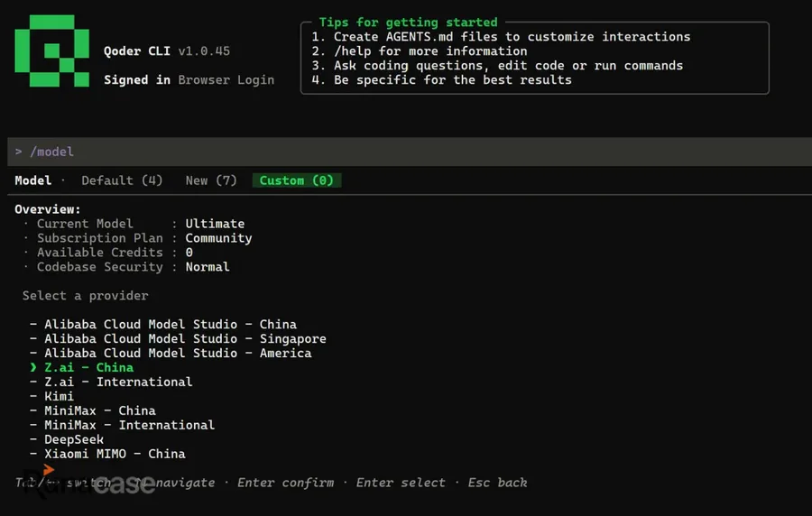This screenshot has width=812, height=516.
Task: Click the Esc back hint
Action: [x=497, y=483]
